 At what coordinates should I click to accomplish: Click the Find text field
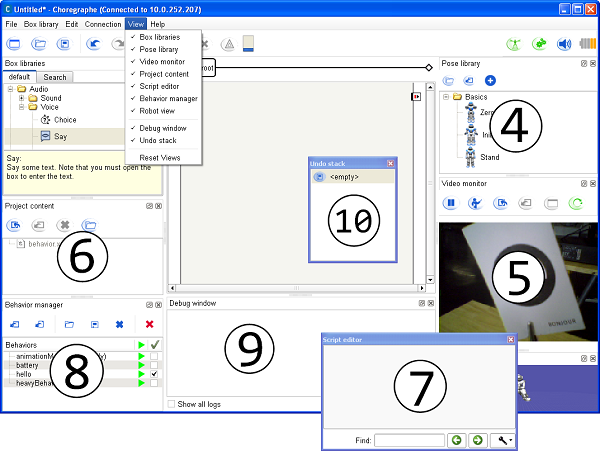(x=408, y=439)
